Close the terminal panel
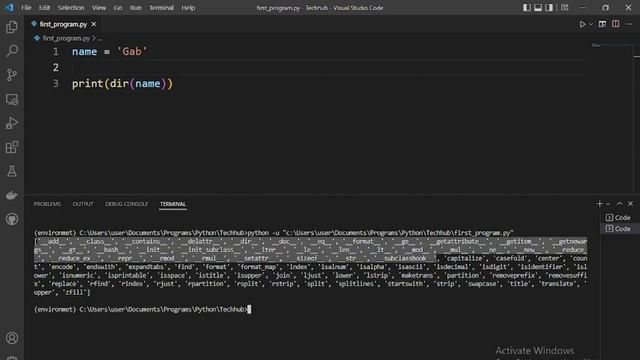This screenshot has height=360, width=640. pyautogui.click(x=631, y=204)
